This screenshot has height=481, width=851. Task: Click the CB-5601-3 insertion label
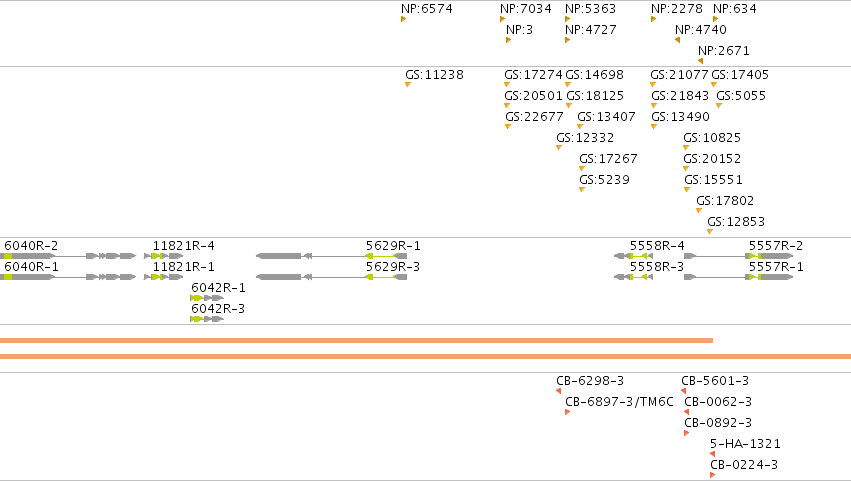[715, 381]
